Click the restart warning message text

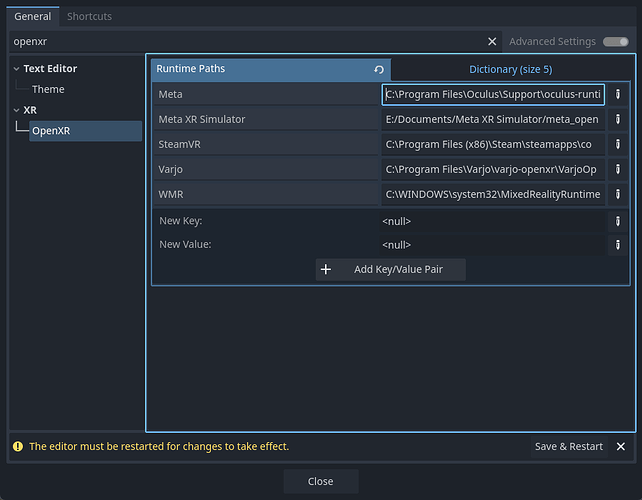tap(159, 446)
